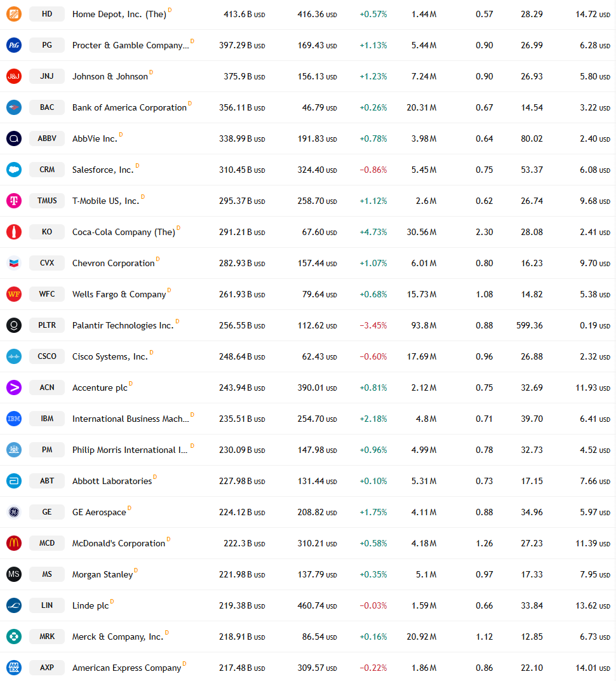Image resolution: width=616 pixels, height=681 pixels.
Task: Open GE Aerospace company link
Action: coord(99,513)
